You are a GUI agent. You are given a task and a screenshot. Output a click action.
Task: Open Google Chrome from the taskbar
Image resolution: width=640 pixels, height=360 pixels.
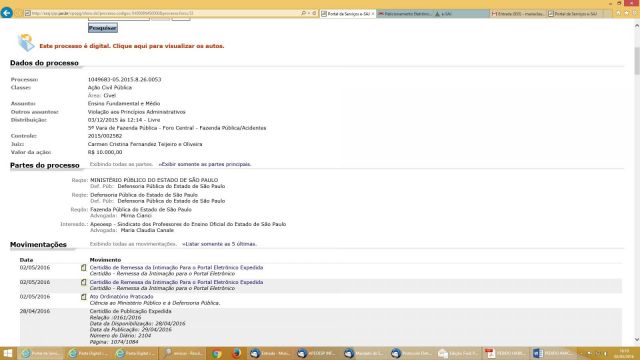click(217, 353)
